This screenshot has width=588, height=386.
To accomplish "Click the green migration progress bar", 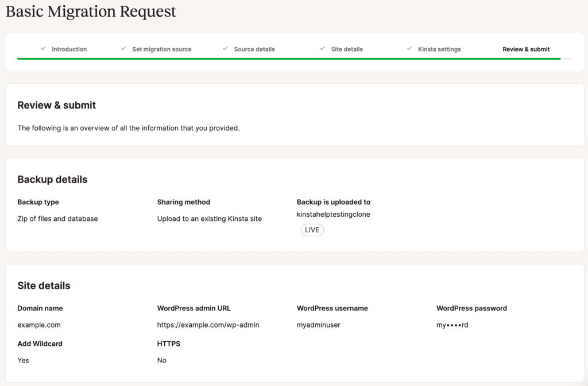I will click(287, 59).
